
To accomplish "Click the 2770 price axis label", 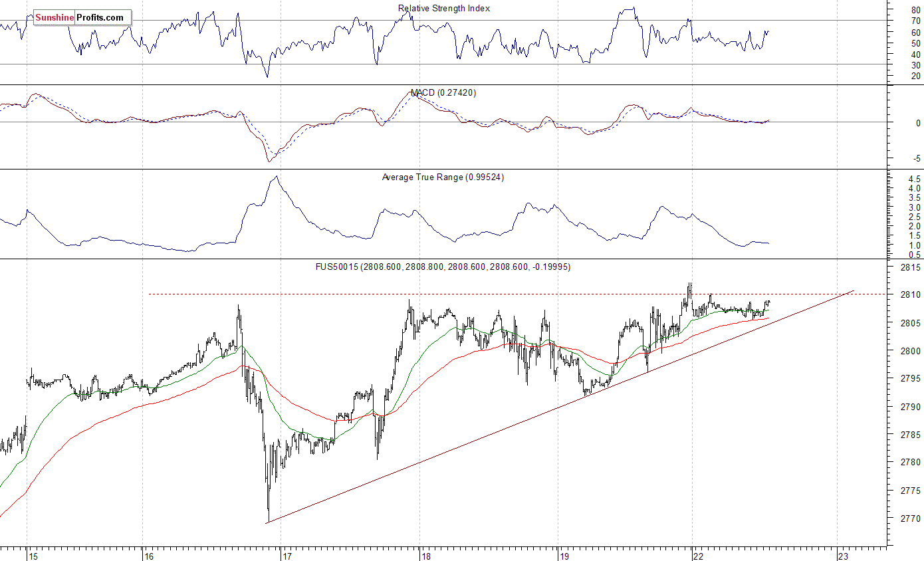I will (x=912, y=518).
